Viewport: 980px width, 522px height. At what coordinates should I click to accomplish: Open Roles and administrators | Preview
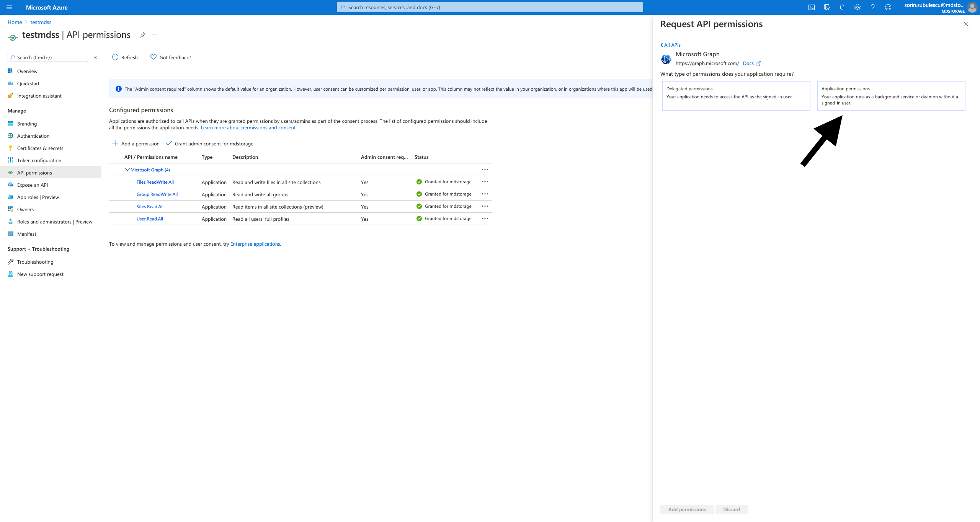pos(51,222)
